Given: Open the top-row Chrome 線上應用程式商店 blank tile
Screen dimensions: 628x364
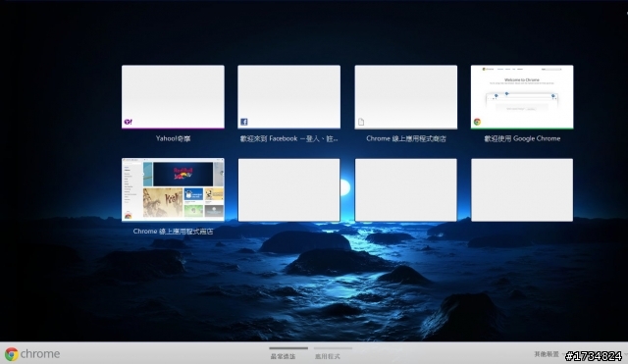Looking at the screenshot, I should point(405,97).
